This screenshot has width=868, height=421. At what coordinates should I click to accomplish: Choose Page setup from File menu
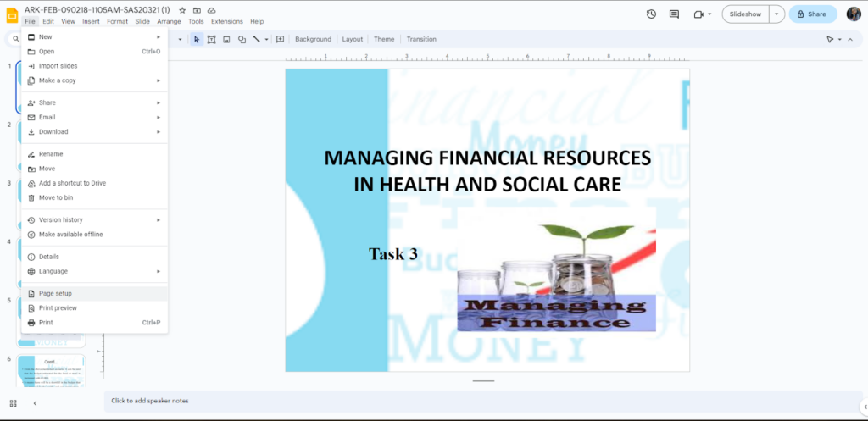[x=55, y=294]
